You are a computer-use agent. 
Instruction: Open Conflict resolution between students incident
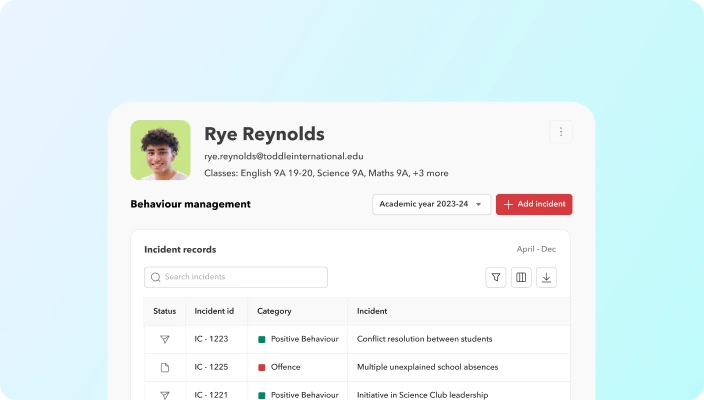click(424, 339)
